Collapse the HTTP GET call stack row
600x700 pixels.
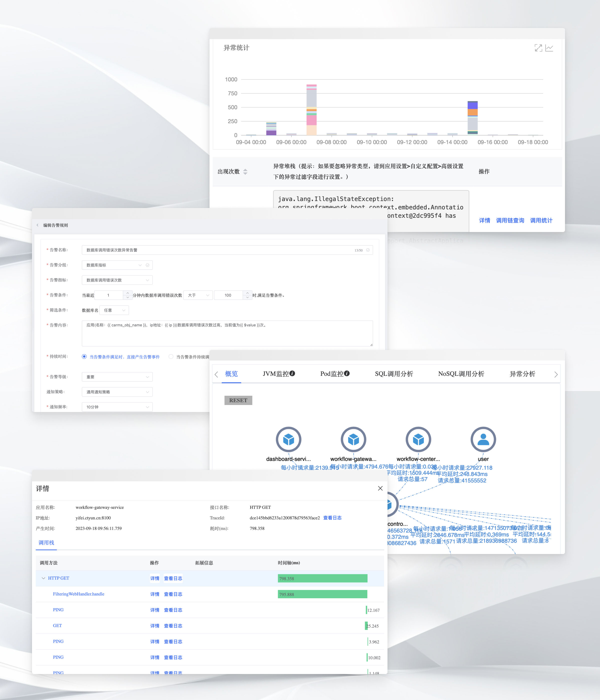[x=43, y=578]
